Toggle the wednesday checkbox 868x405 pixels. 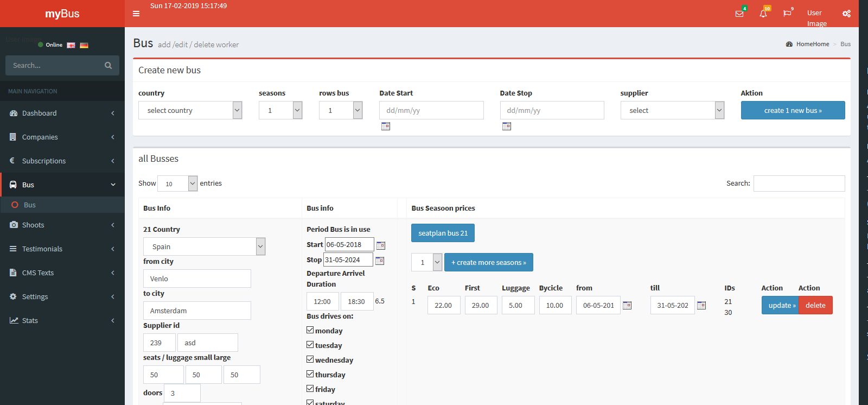click(x=310, y=359)
